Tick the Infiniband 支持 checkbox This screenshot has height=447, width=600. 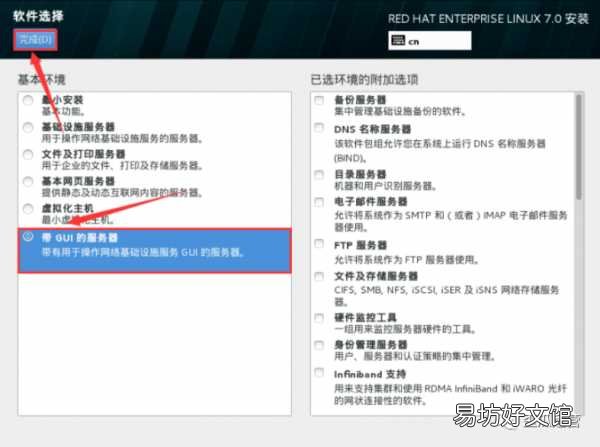pyautogui.click(x=319, y=372)
